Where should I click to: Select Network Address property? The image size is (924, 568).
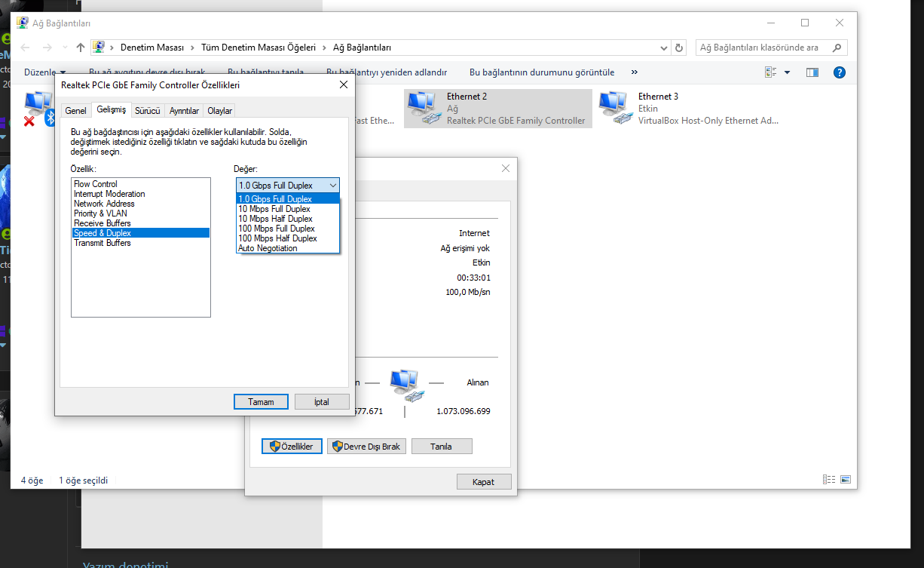click(140, 204)
